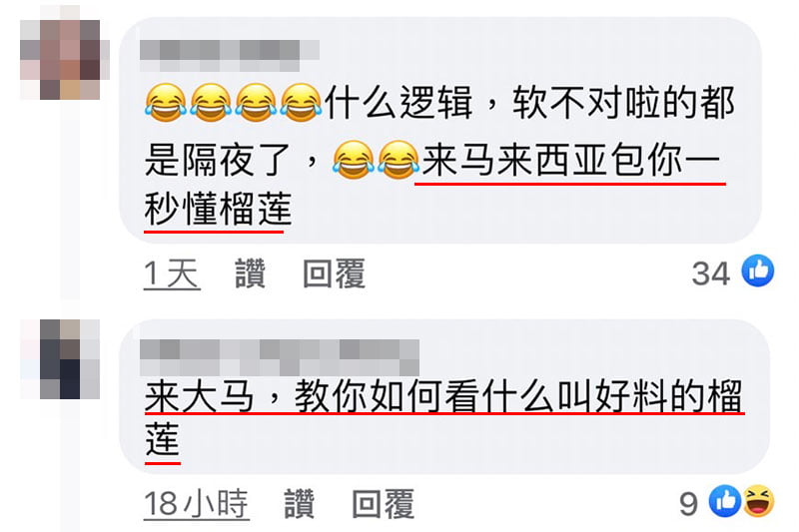This screenshot has width=799, height=532.
Task: Open the blurred name of first commenter
Action: point(230,56)
